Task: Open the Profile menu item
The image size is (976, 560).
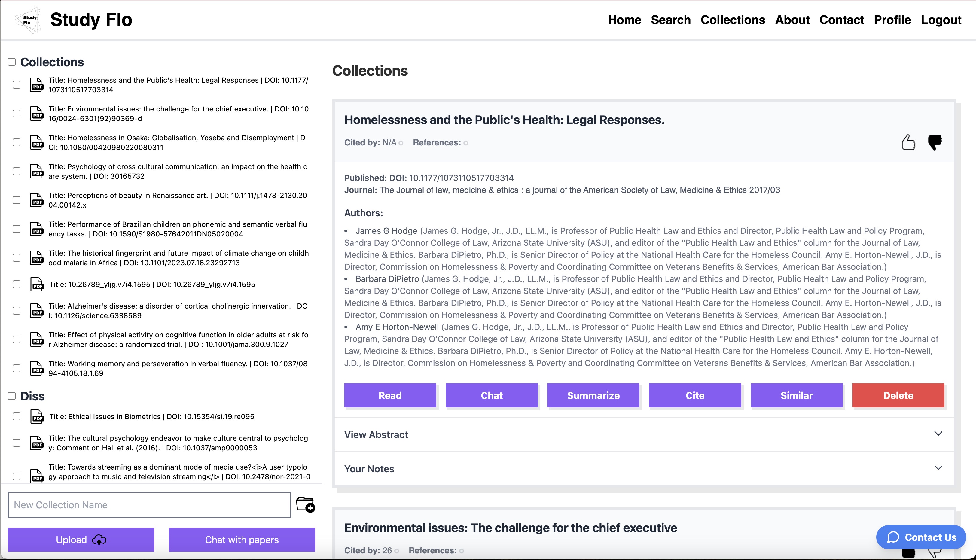Action: (892, 20)
